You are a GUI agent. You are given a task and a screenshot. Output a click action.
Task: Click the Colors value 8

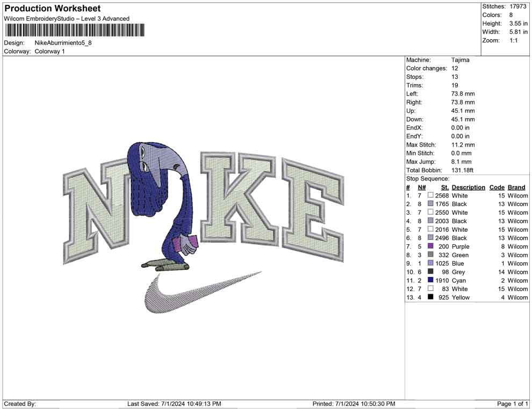(511, 15)
